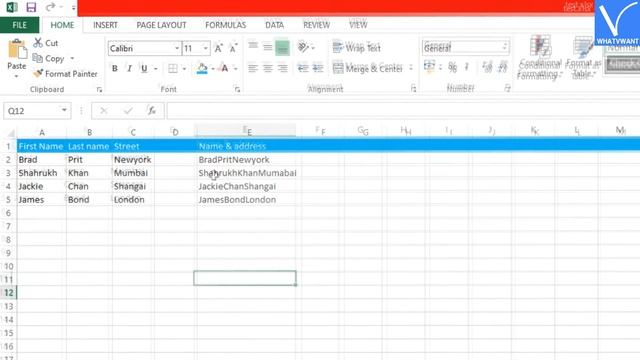
Task: Open Font settings dialog launcher
Action: [237, 89]
